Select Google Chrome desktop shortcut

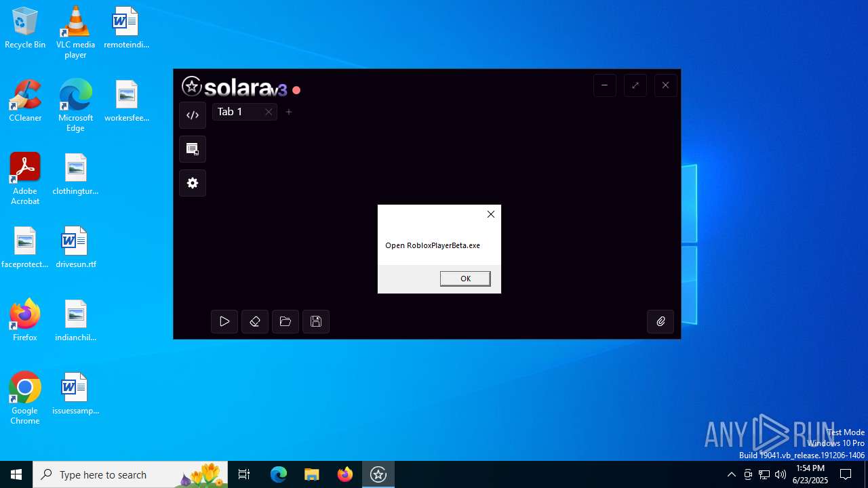[x=25, y=399]
